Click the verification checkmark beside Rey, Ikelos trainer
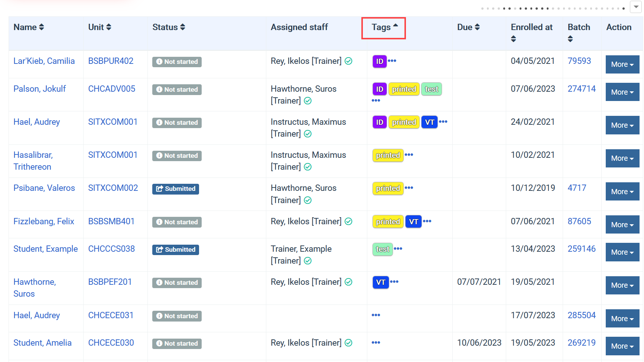This screenshot has height=362, width=644. tap(348, 61)
